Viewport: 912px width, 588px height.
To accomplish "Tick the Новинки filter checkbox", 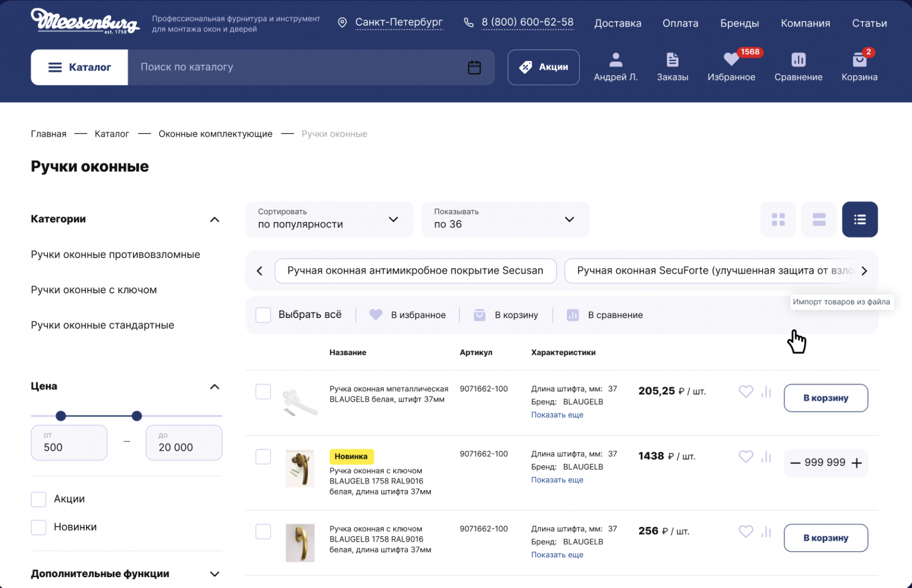I will (x=39, y=527).
